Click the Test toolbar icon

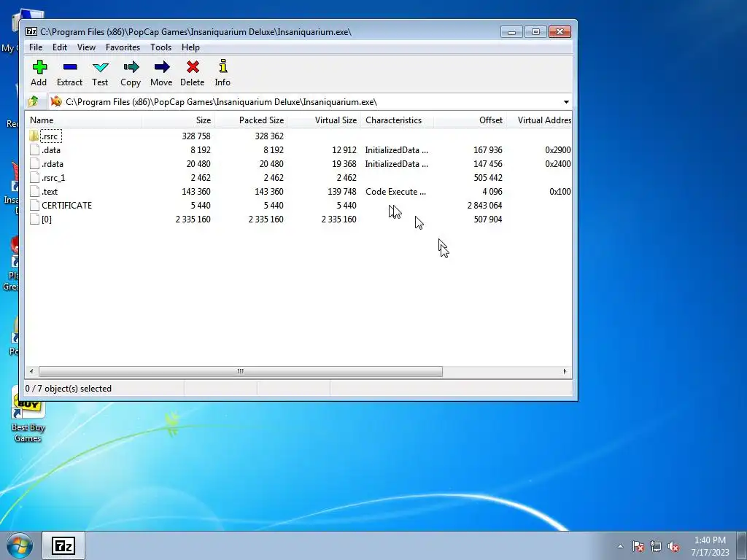[x=100, y=67]
